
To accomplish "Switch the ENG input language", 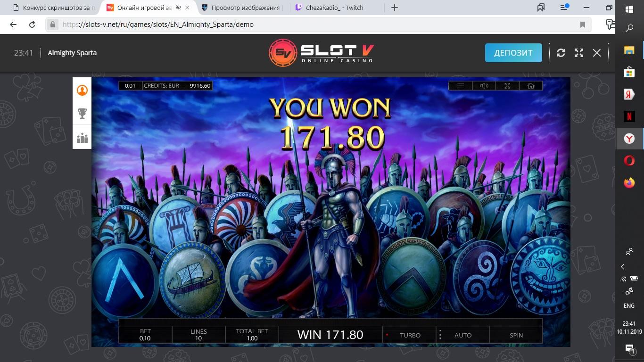I will [x=629, y=306].
